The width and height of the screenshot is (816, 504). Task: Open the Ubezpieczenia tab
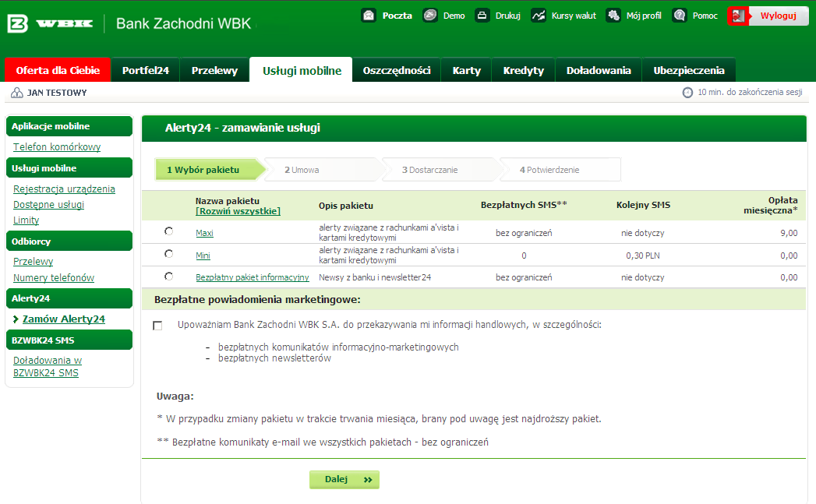(x=689, y=70)
